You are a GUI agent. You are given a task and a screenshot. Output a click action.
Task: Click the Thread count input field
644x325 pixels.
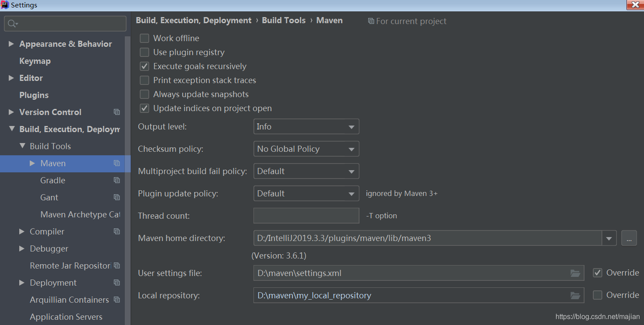(306, 216)
